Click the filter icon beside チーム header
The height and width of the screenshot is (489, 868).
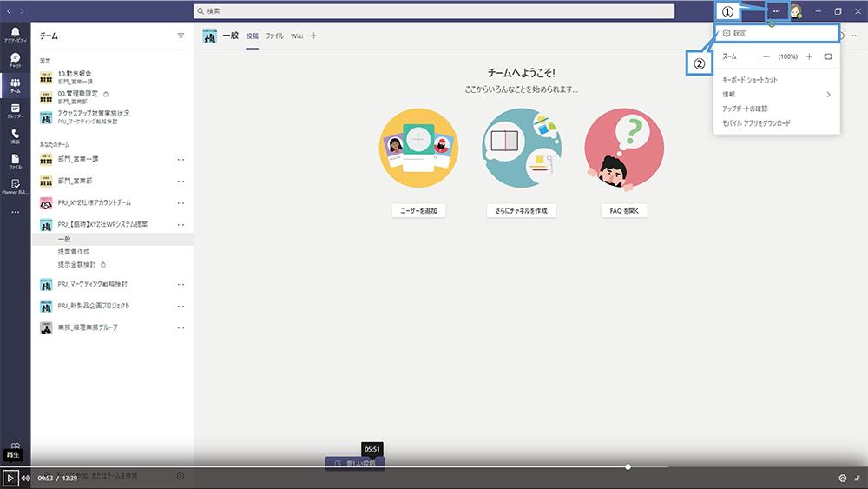181,36
